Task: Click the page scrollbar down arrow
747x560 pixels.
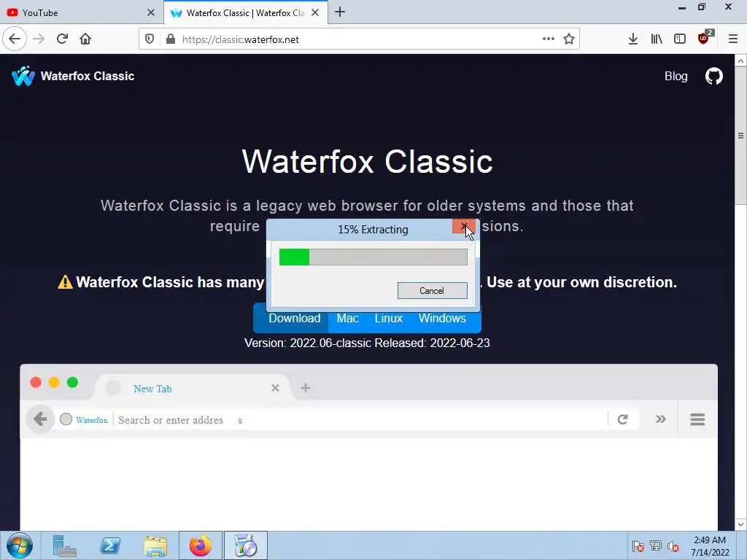Action: (741, 525)
